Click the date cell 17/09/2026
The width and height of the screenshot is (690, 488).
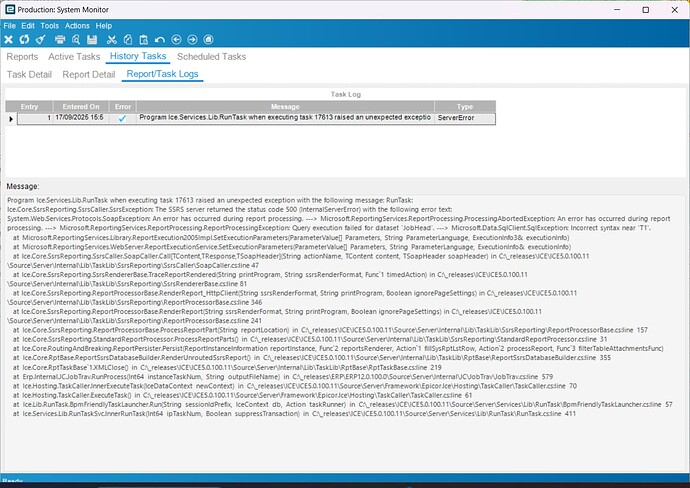(x=81, y=118)
